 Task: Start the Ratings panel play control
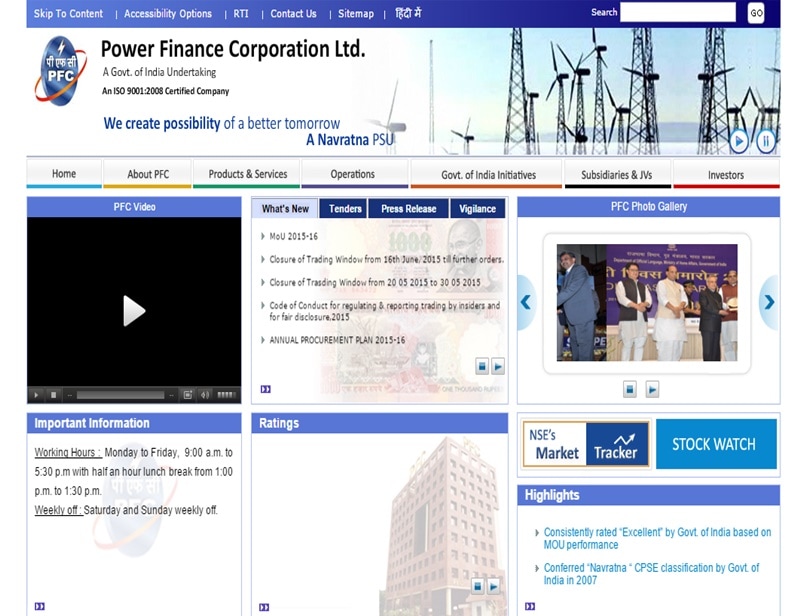[494, 586]
